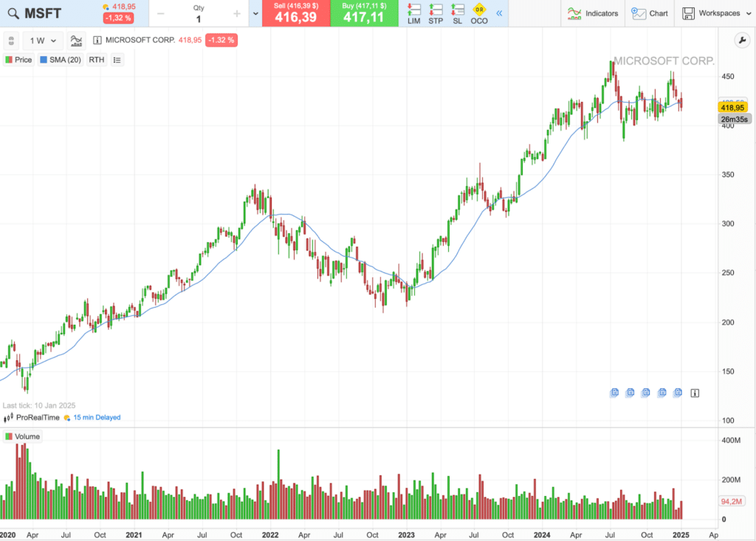Click the -1.32 % badge in the chart header
The image size is (756, 541).
[221, 40]
